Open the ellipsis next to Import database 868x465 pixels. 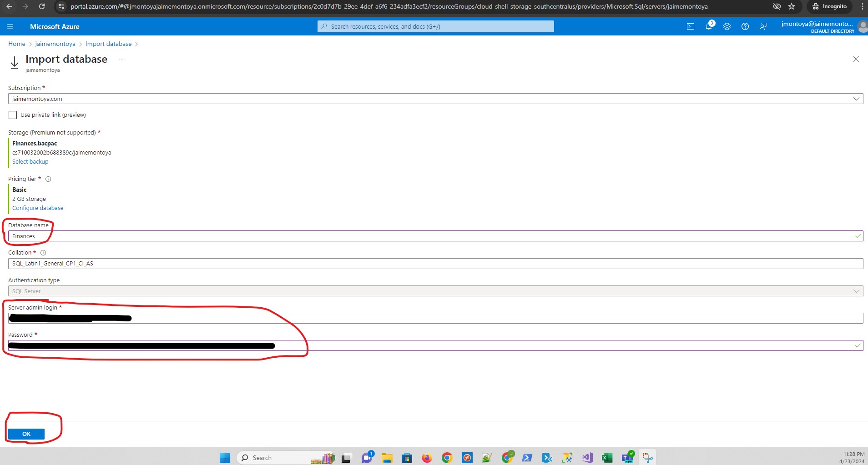[x=122, y=59]
